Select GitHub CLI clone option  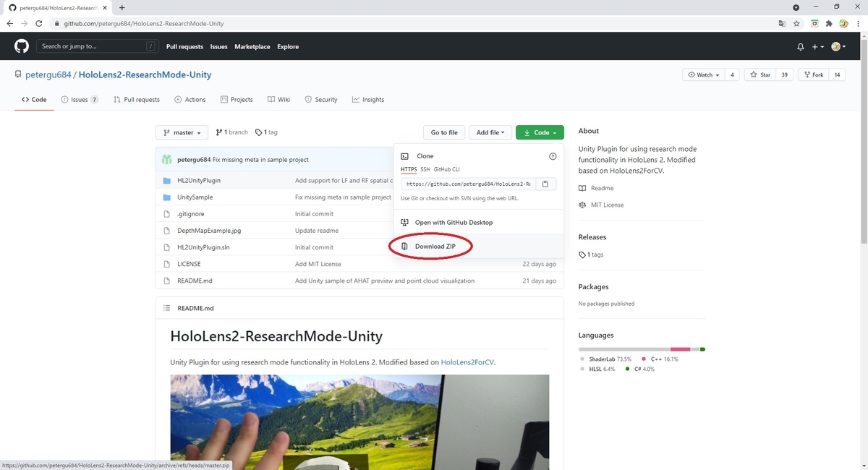click(x=446, y=169)
